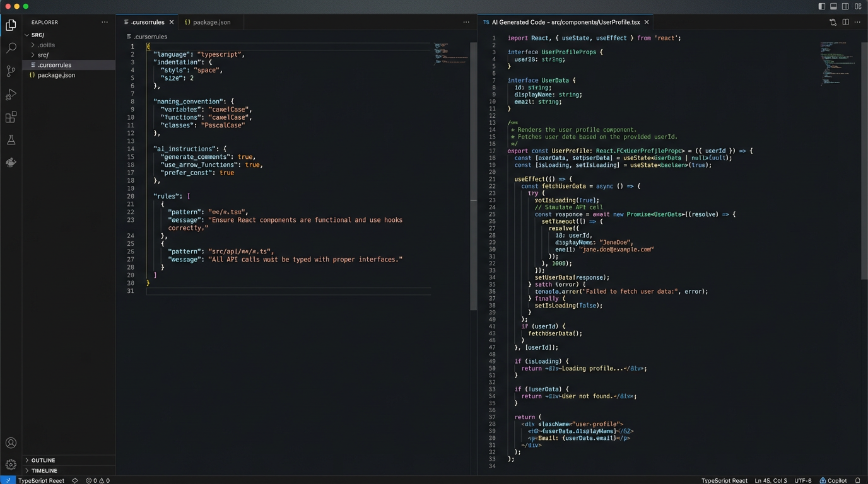The height and width of the screenshot is (484, 868).
Task: Open the Copilot icon in the status bar
Action: [833, 480]
